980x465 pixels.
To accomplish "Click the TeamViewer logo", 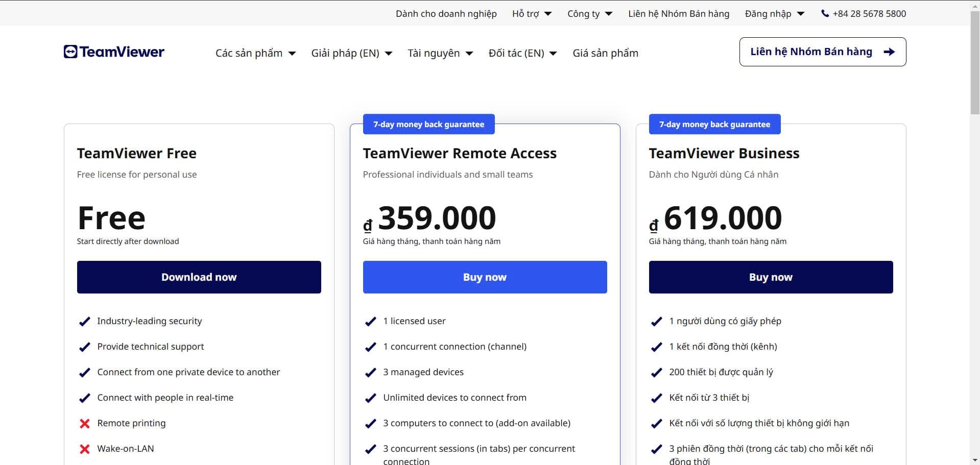I will point(114,52).
